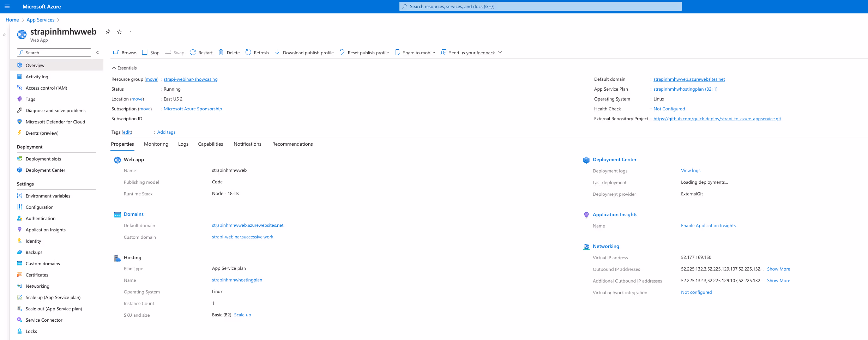868x340 pixels.
Task: Refresh the overview page
Action: coord(257,52)
